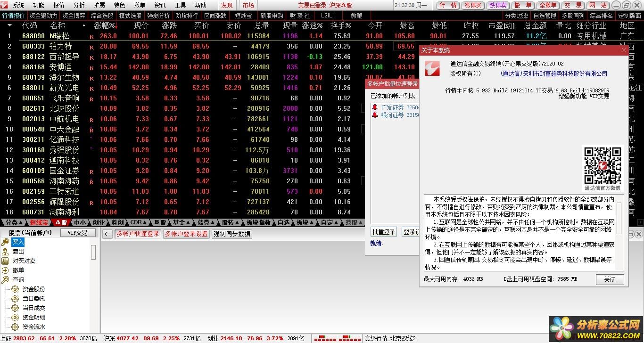The width and height of the screenshot is (644, 343).
Task: Open the 功能 menu
Action: tap(38, 5)
